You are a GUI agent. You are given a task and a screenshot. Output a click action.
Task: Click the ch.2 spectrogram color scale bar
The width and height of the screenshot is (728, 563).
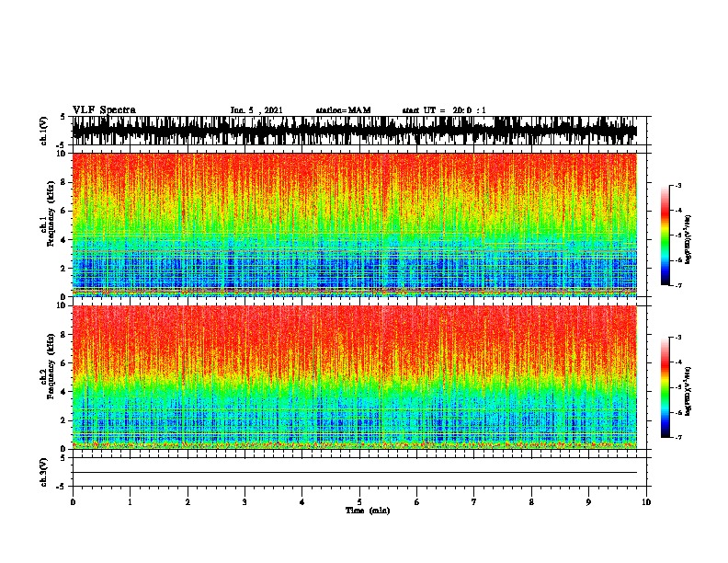665,387
